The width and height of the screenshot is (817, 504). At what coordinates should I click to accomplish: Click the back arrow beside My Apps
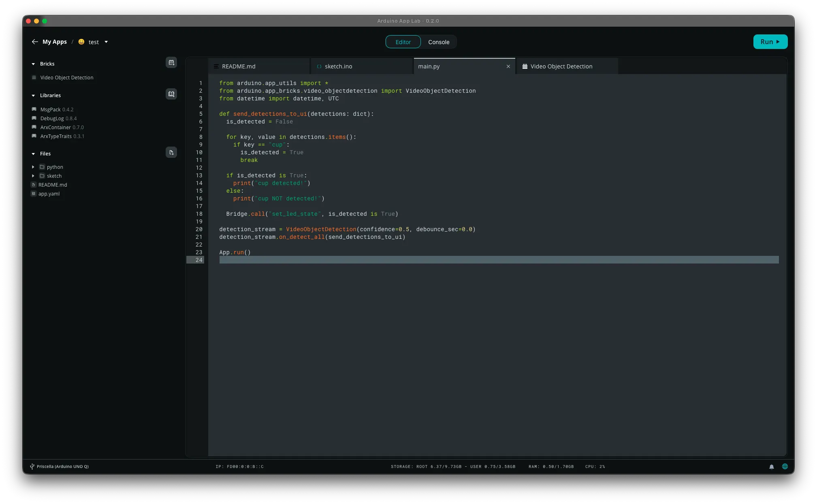[x=35, y=42]
